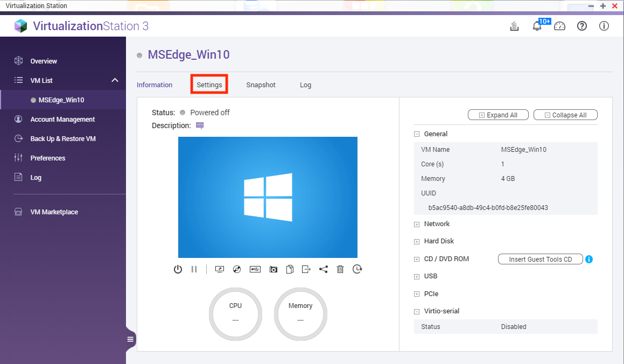624x364 pixels.
Task: Click the Insert Guest Tools CD button
Action: click(540, 260)
